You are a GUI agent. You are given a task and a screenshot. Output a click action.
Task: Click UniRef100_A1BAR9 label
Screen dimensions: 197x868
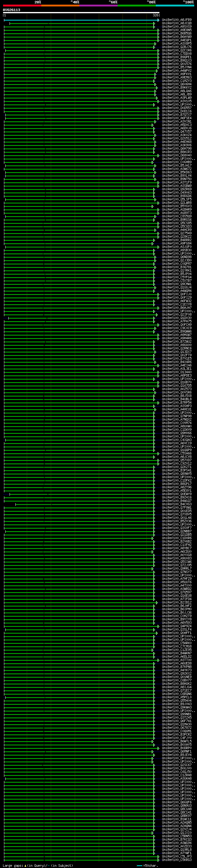coord(177,209)
